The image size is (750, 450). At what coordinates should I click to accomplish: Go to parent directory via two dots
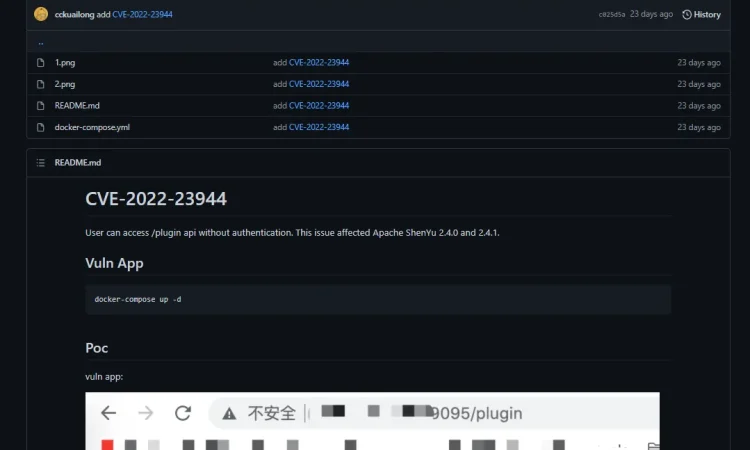(41, 43)
